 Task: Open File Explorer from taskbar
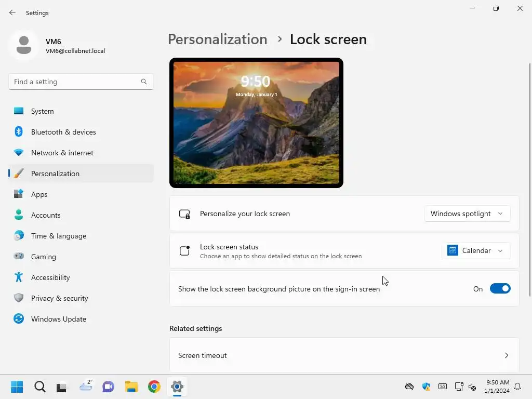pyautogui.click(x=131, y=387)
